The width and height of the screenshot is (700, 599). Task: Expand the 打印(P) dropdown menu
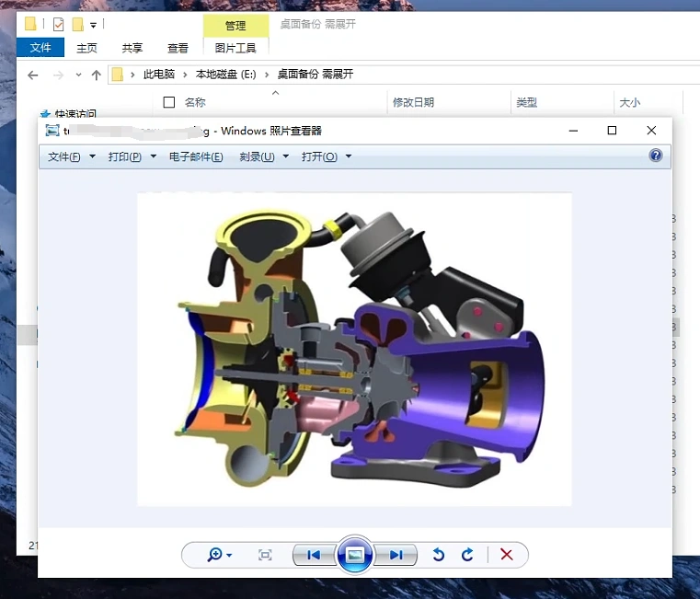132,157
